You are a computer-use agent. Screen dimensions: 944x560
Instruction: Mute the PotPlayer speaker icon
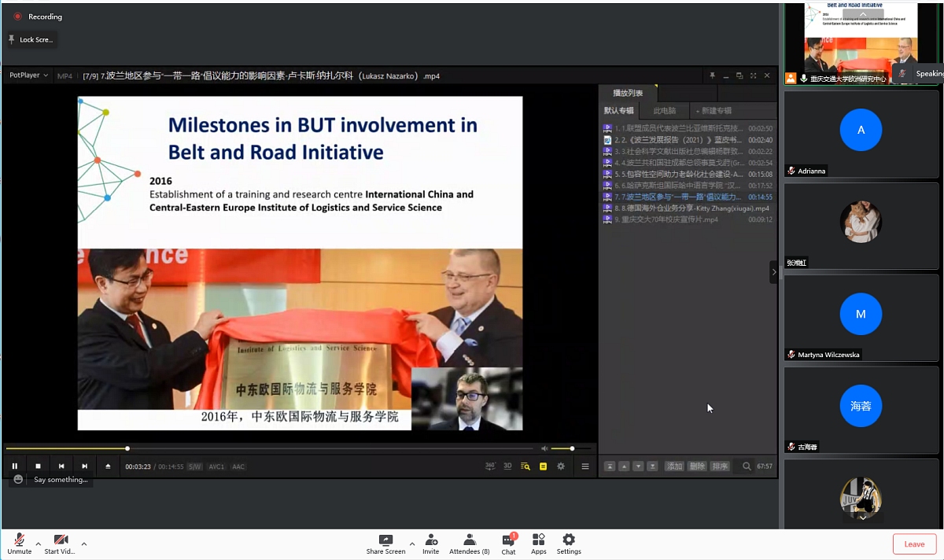[544, 448]
